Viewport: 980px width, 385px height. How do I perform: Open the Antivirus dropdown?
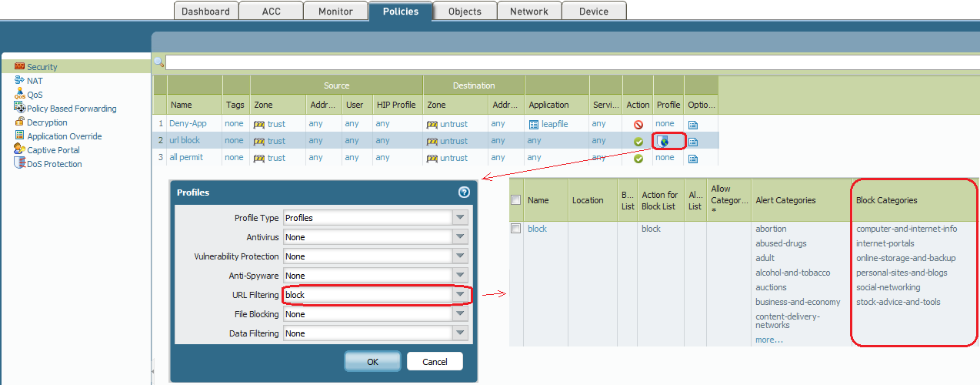pos(460,237)
